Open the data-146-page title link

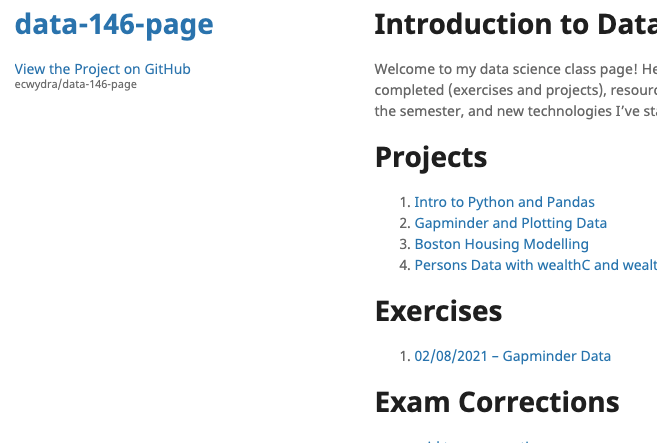[x=114, y=26]
